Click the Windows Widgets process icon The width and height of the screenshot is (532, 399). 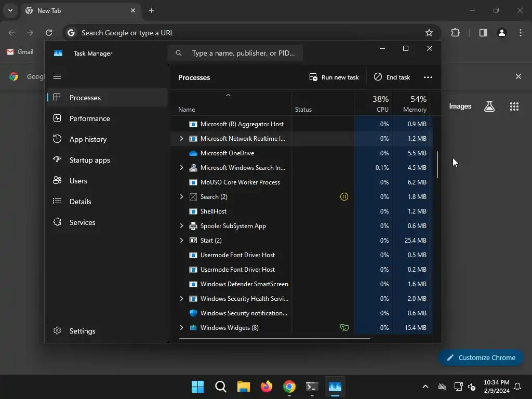point(193,328)
